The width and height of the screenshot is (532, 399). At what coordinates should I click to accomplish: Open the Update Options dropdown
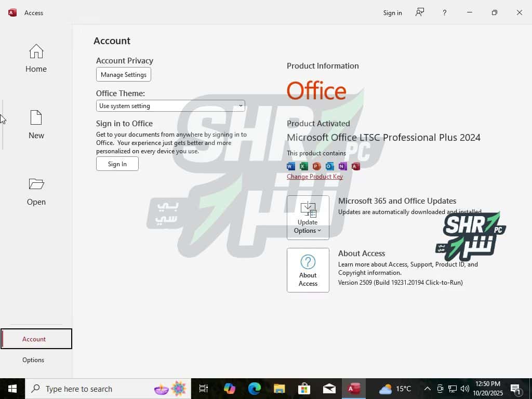point(308,217)
